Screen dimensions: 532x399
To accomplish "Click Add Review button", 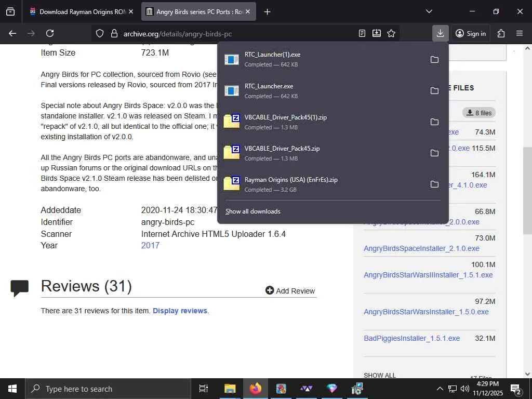I will click(290, 291).
